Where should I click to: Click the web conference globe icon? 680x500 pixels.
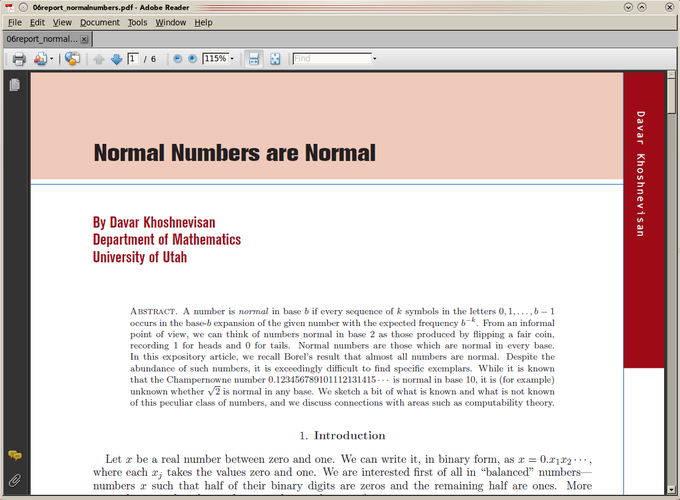[72, 59]
